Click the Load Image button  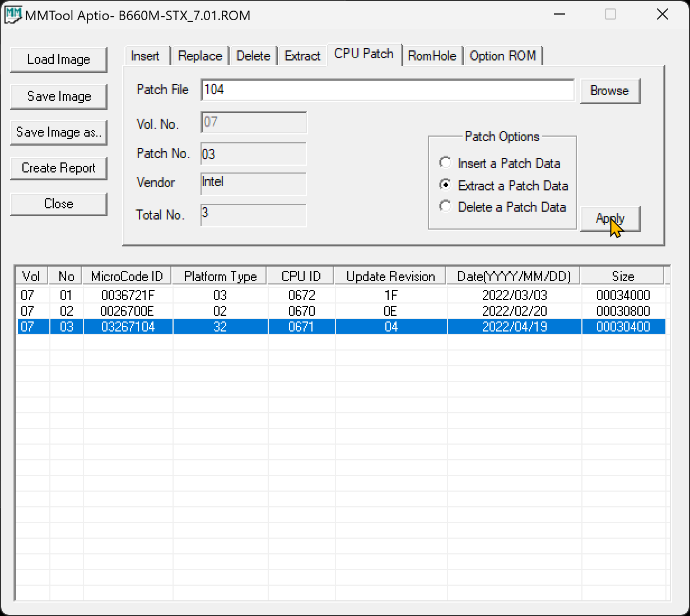point(59,60)
